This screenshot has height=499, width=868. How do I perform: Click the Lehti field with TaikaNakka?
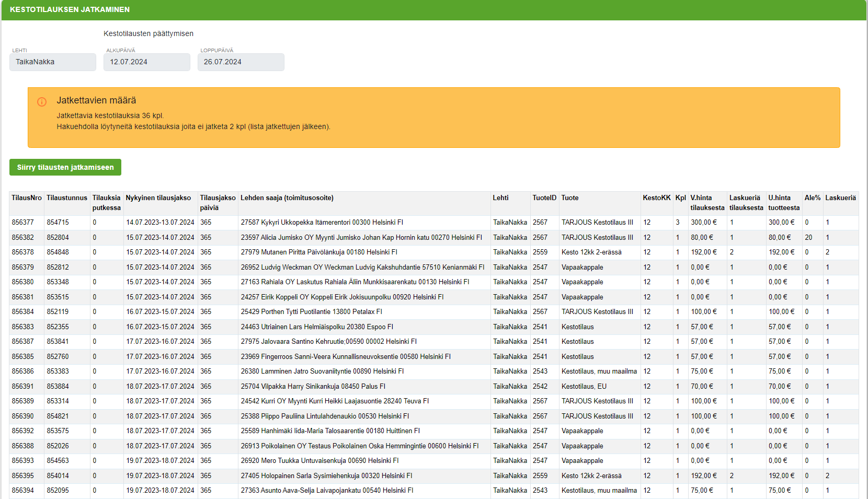pos(53,62)
